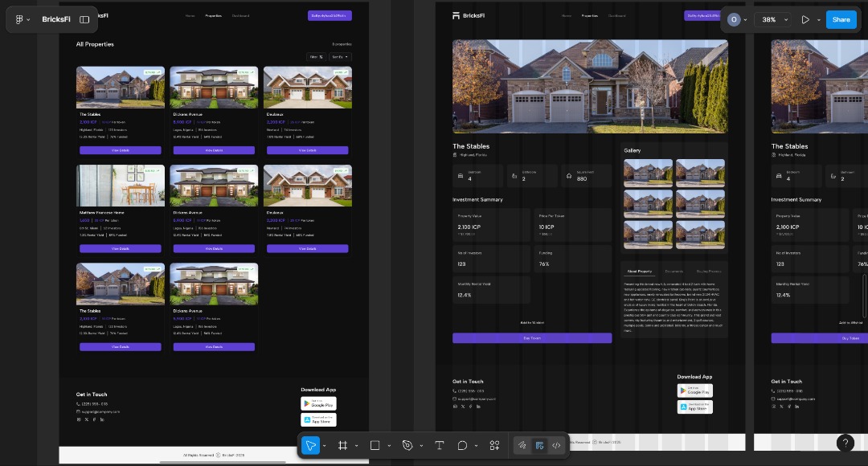Click Home nav link in left frame

[190, 15]
